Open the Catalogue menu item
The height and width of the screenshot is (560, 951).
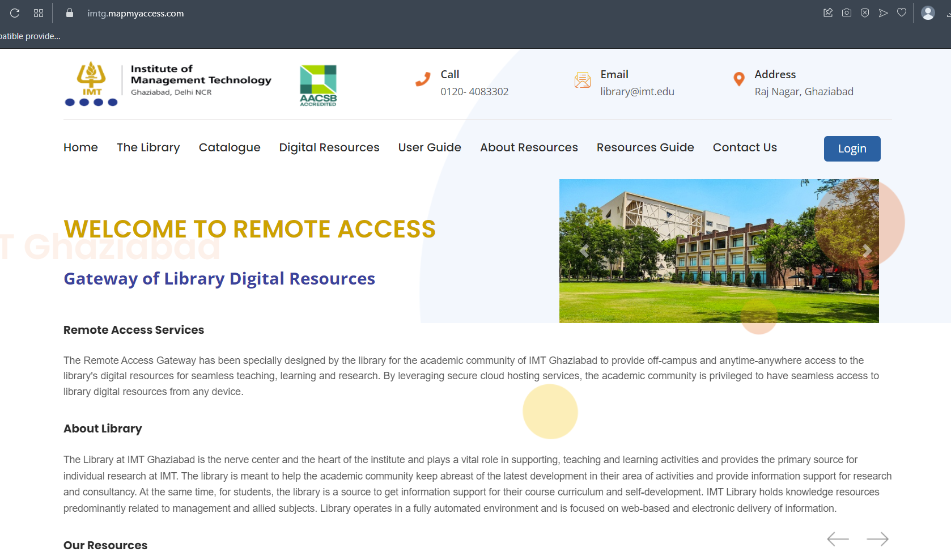pyautogui.click(x=230, y=147)
